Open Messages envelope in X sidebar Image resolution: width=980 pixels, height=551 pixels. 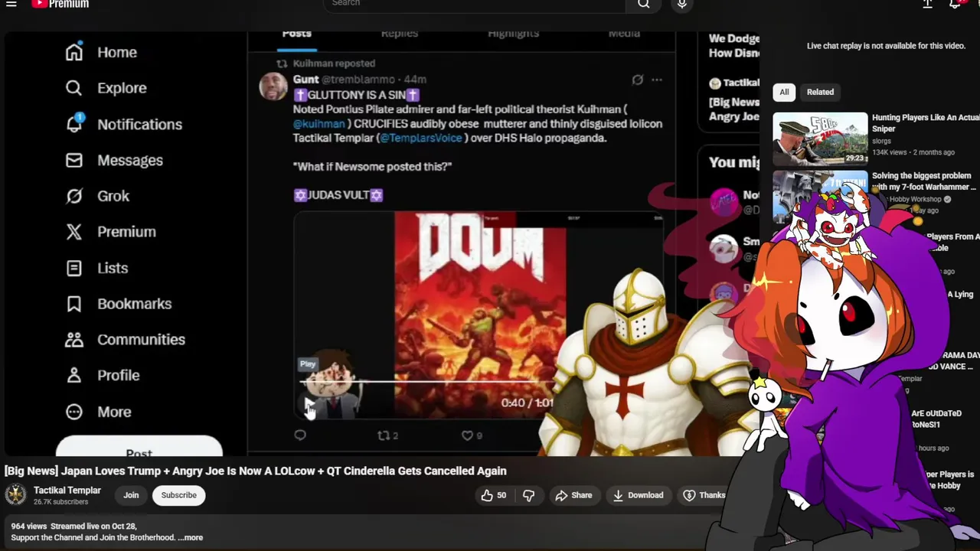[114, 160]
